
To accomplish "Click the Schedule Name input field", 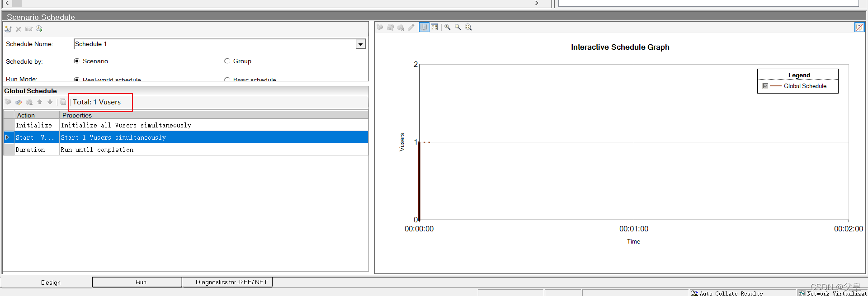I will pyautogui.click(x=215, y=44).
